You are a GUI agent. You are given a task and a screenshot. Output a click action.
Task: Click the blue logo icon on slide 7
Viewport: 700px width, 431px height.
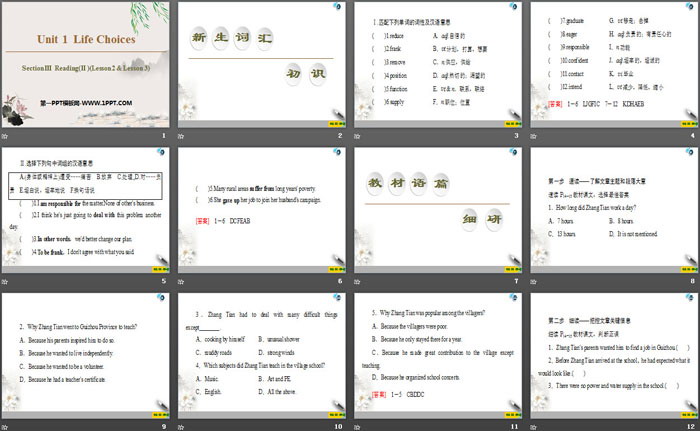click(513, 152)
